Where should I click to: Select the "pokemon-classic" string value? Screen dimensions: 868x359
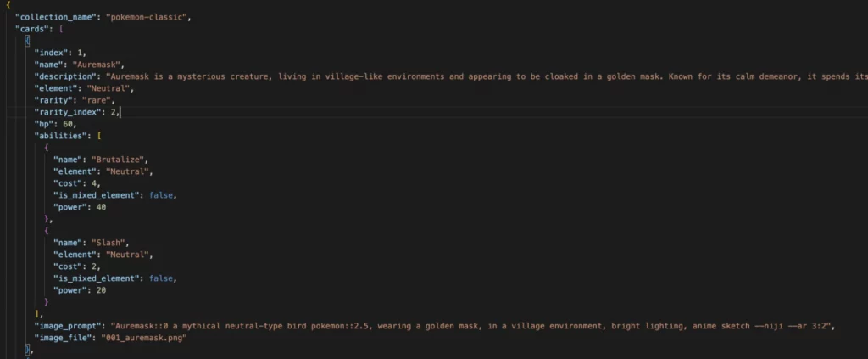(x=146, y=17)
